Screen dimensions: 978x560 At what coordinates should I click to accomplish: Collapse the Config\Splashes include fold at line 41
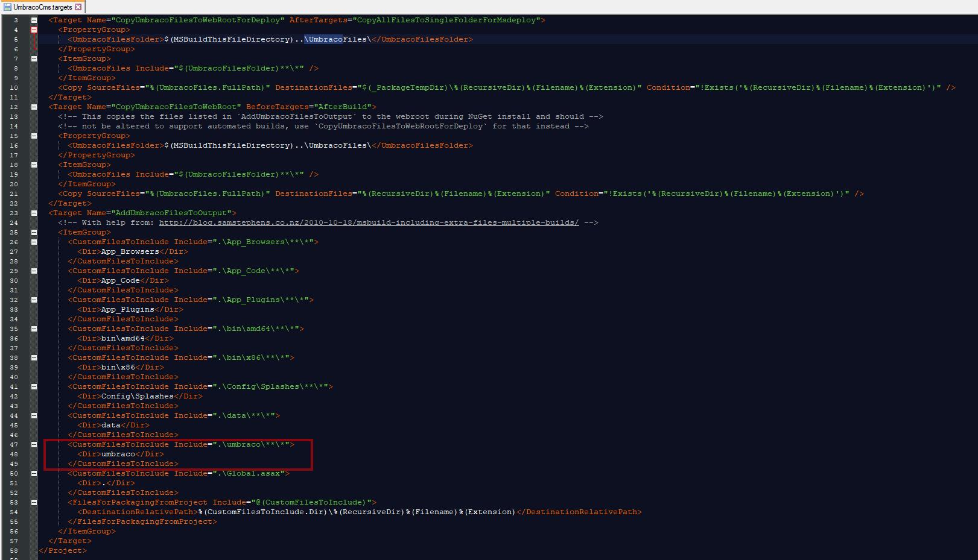coord(34,386)
